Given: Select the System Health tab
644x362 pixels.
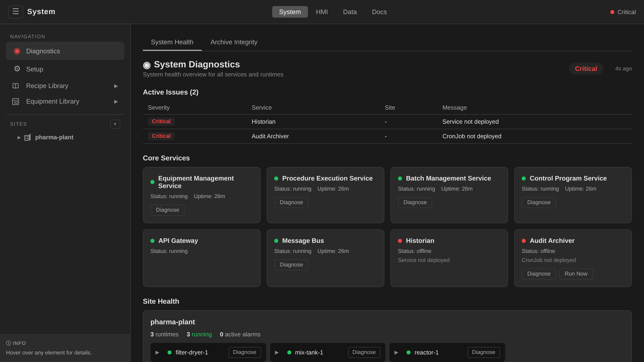Looking at the screenshot, I should tap(172, 42).
